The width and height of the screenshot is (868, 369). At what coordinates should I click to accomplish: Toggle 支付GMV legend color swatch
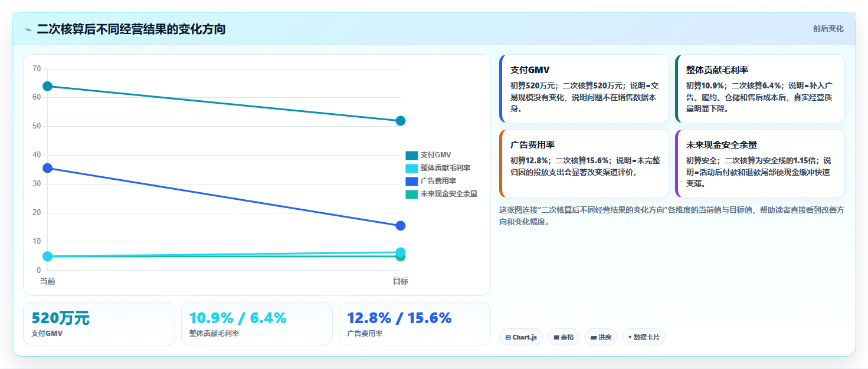(411, 155)
